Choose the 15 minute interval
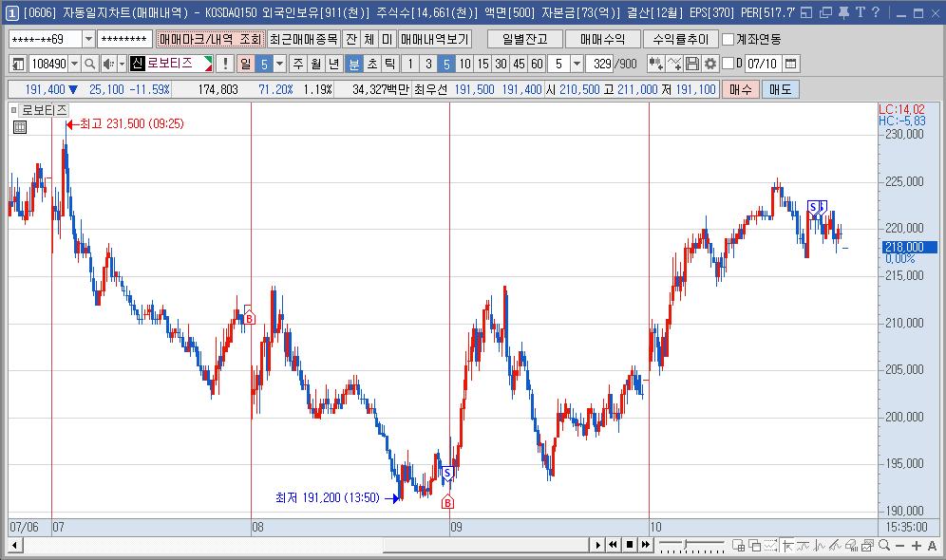 (482, 64)
